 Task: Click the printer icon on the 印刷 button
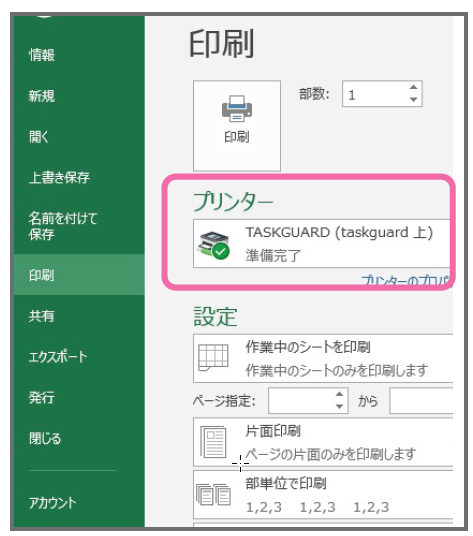click(237, 108)
